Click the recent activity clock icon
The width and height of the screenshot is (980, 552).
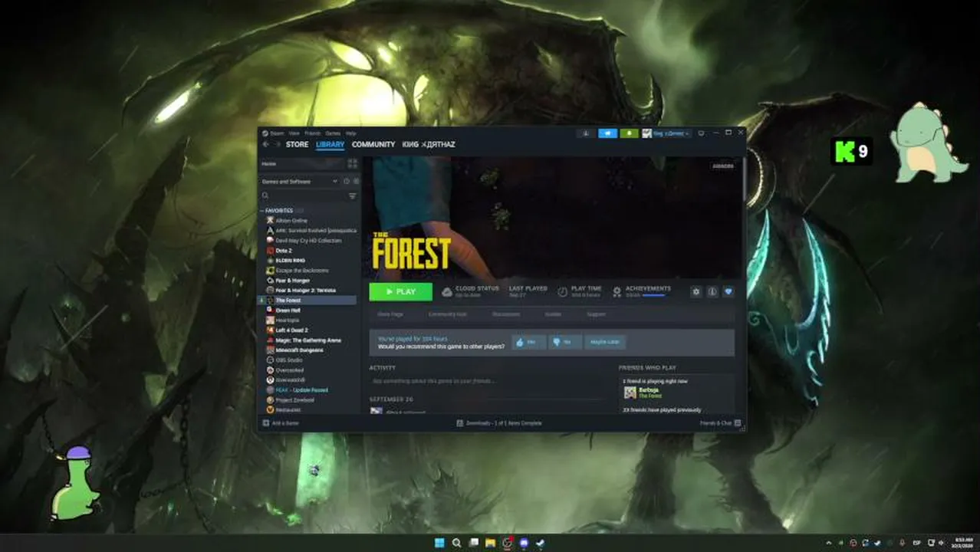click(x=347, y=182)
